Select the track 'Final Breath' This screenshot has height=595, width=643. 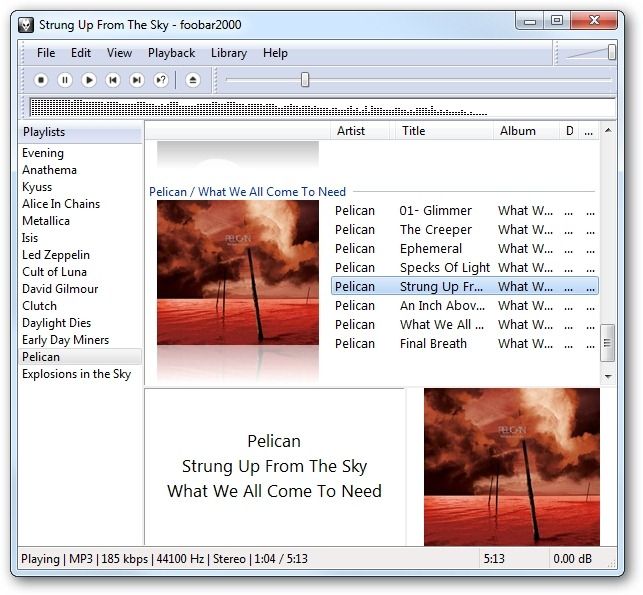click(x=464, y=343)
